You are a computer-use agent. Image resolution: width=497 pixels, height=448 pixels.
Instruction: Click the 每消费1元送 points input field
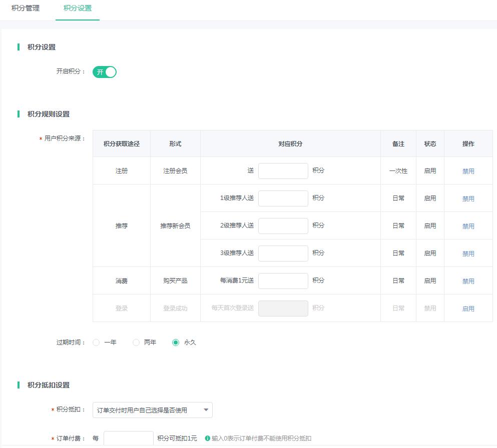click(283, 281)
